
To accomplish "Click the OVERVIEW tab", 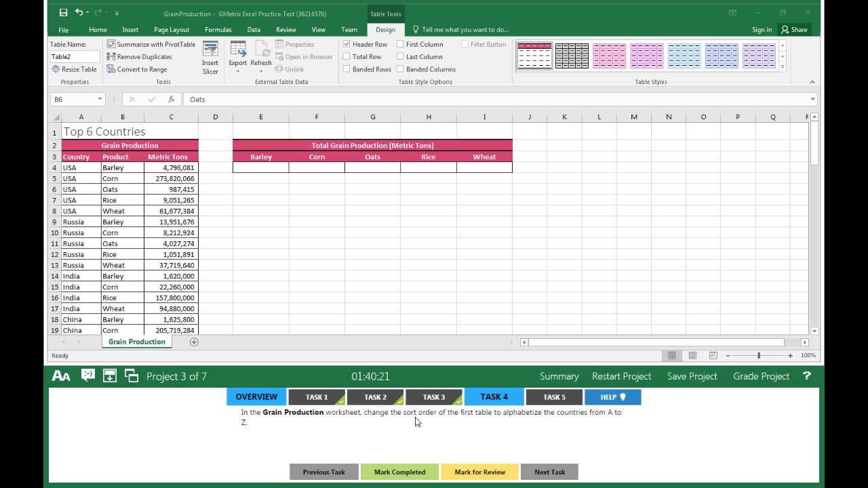I will 256,397.
